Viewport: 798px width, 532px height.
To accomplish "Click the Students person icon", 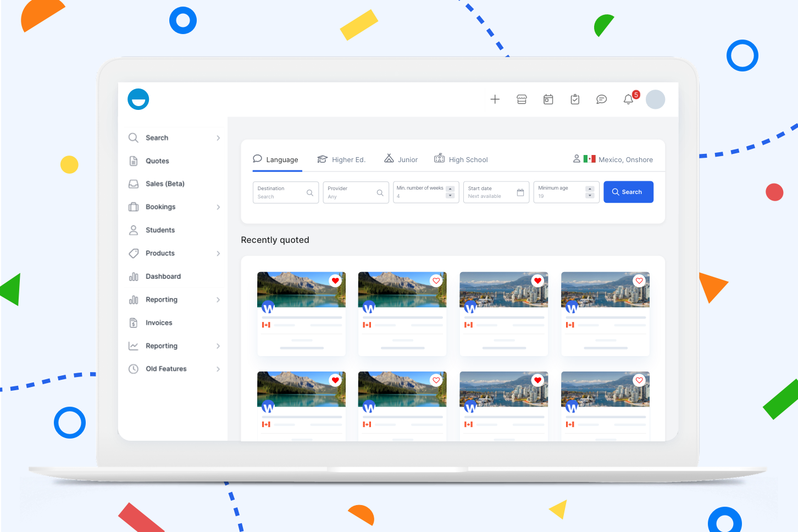I will pyautogui.click(x=134, y=230).
